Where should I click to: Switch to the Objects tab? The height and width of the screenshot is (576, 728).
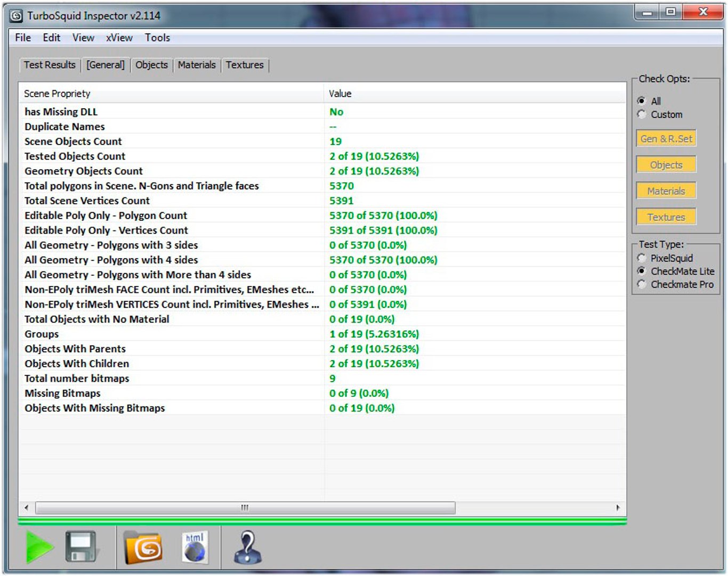click(x=151, y=65)
